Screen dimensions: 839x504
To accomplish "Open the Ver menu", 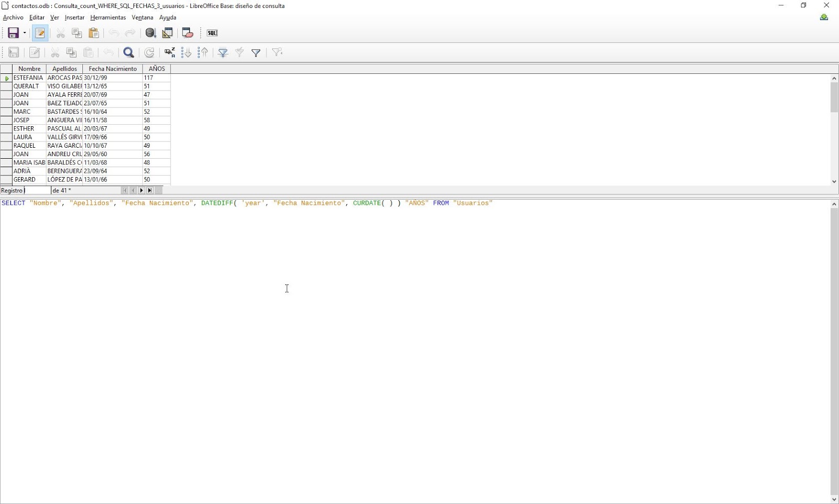I will pyautogui.click(x=55, y=17).
